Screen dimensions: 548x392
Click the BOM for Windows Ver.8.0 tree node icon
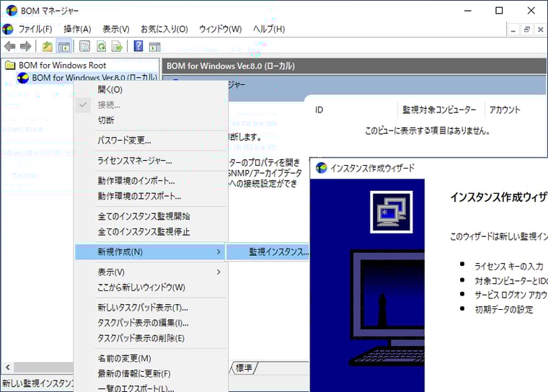23,78
